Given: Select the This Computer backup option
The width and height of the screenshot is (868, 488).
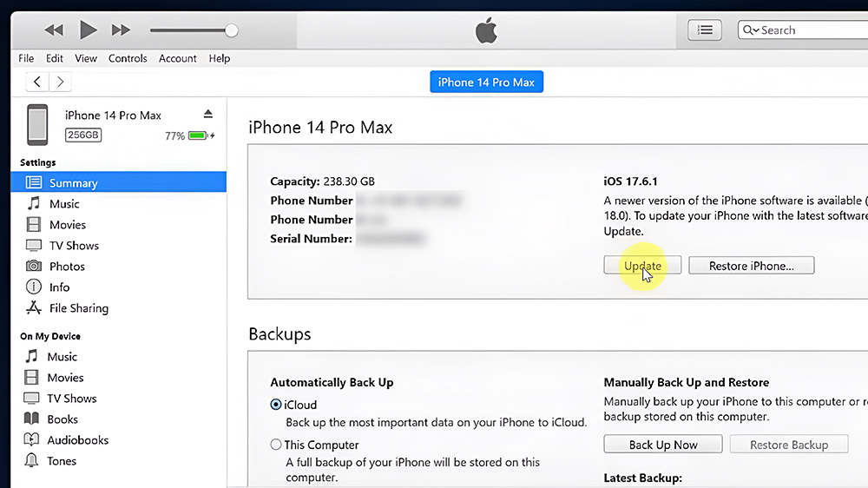Looking at the screenshot, I should click(x=276, y=445).
